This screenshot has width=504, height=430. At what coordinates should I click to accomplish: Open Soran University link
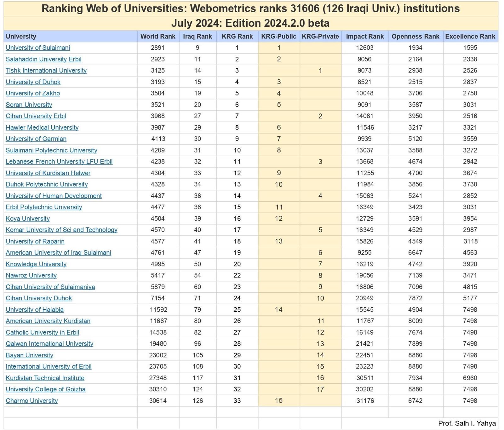[29, 105]
